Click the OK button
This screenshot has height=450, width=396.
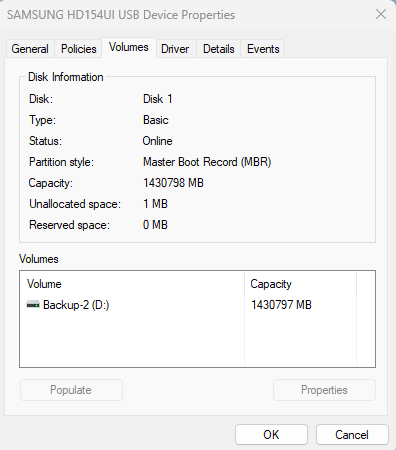(x=271, y=434)
